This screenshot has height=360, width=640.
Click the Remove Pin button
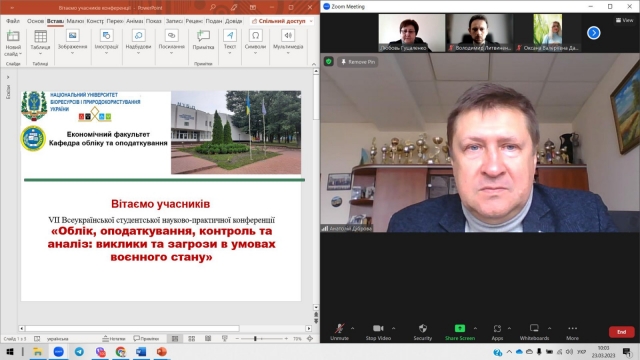coord(358,62)
